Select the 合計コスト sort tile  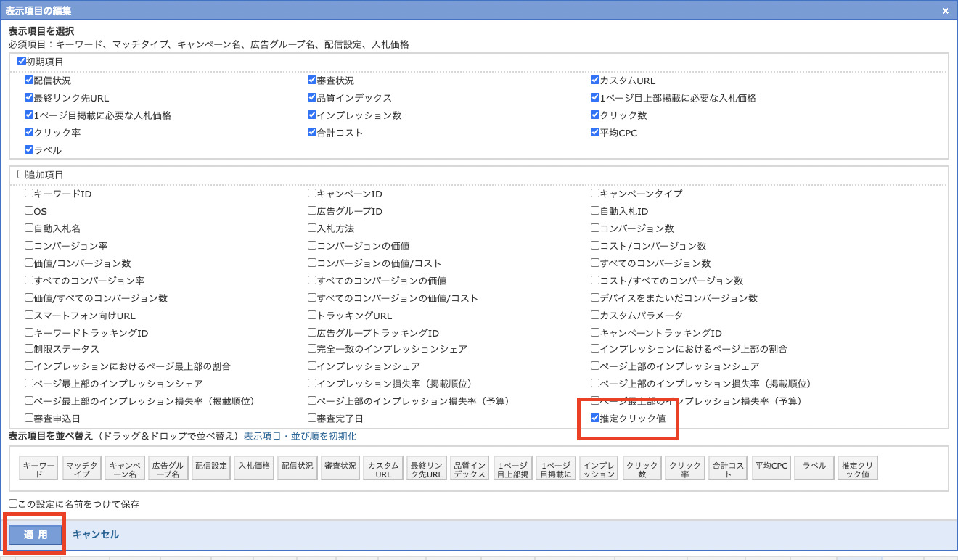(x=727, y=469)
